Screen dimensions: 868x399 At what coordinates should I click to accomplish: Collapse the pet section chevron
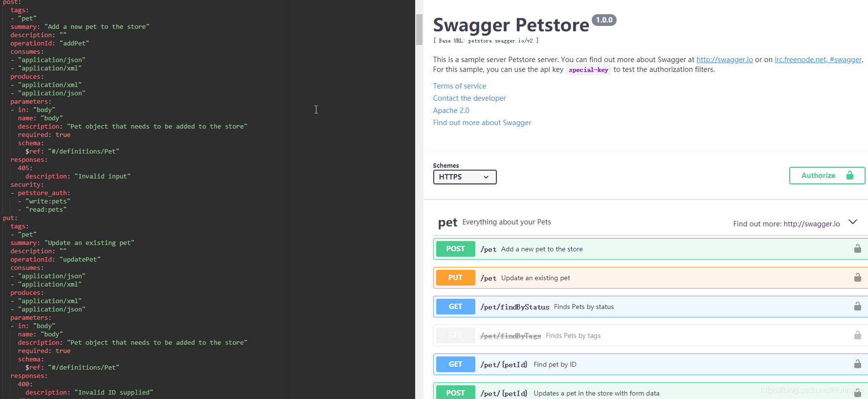(853, 222)
